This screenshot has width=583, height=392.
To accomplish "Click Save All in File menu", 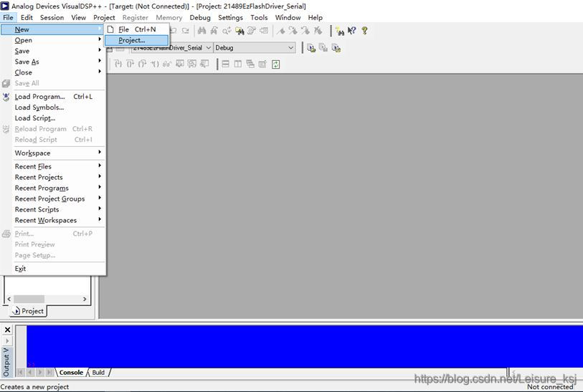I will point(53,83).
